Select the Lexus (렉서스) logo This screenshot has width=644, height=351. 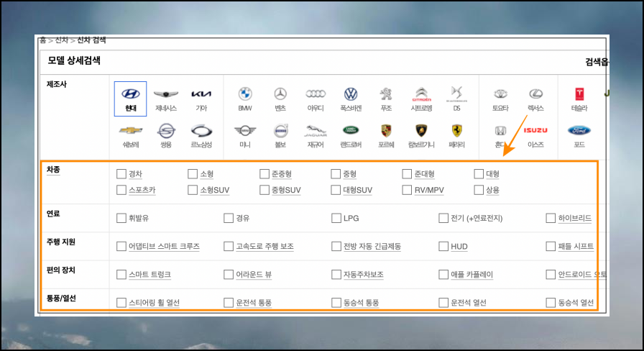coord(535,94)
